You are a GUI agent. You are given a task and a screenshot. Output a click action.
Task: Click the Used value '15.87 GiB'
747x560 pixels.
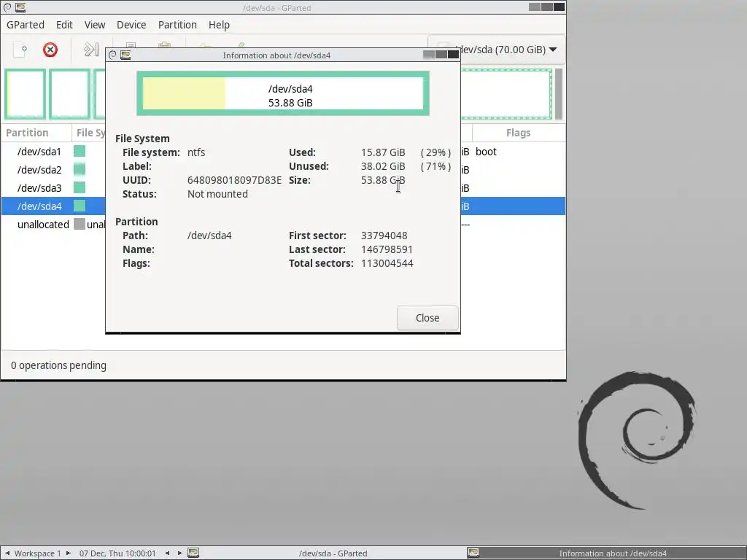click(383, 152)
